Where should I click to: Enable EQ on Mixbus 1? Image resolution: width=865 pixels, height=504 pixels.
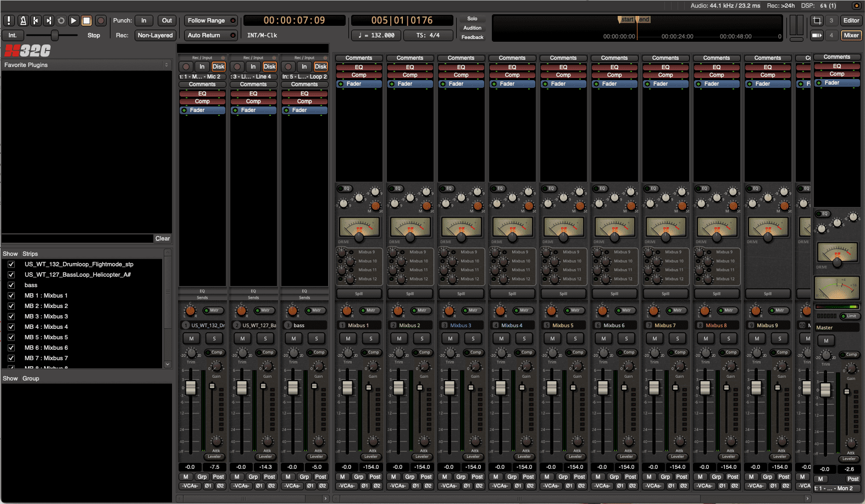(x=345, y=188)
